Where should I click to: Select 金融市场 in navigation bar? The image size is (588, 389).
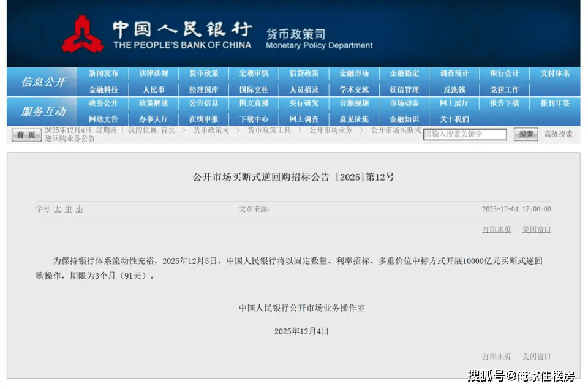pyautogui.click(x=355, y=74)
